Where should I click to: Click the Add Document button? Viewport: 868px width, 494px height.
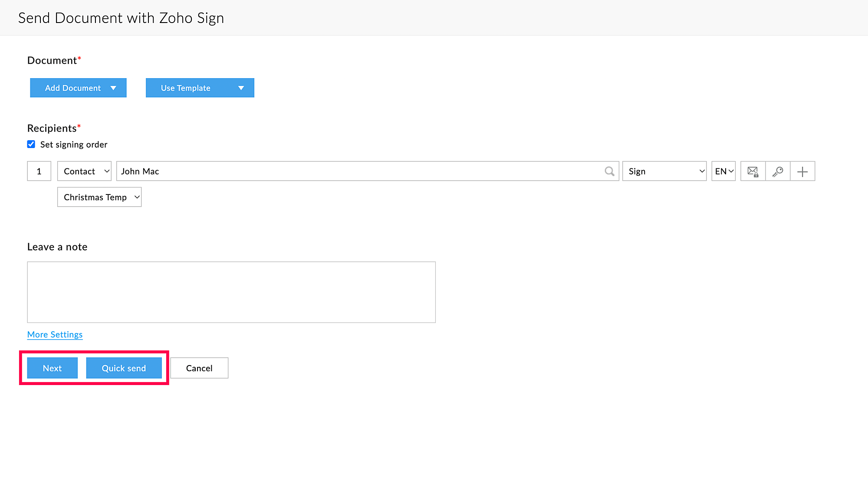[72, 88]
